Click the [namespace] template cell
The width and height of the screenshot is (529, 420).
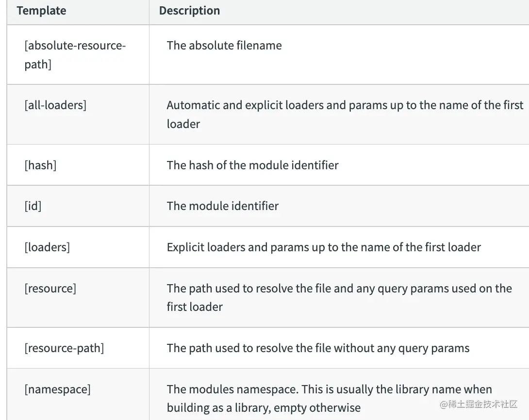pyautogui.click(x=57, y=389)
